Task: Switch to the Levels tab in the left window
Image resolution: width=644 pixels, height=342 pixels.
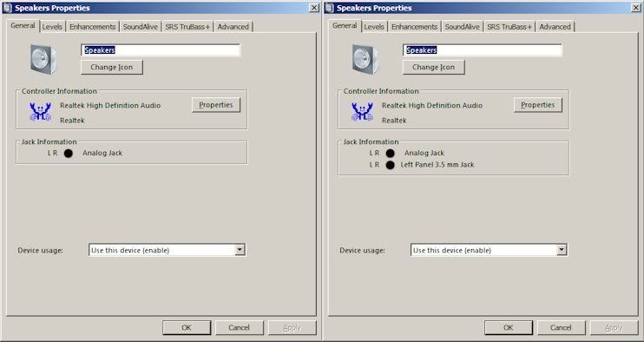Action: pos(52,27)
